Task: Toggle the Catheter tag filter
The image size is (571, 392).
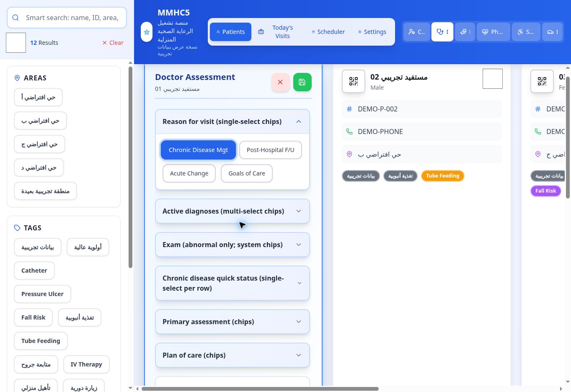Action: point(34,271)
